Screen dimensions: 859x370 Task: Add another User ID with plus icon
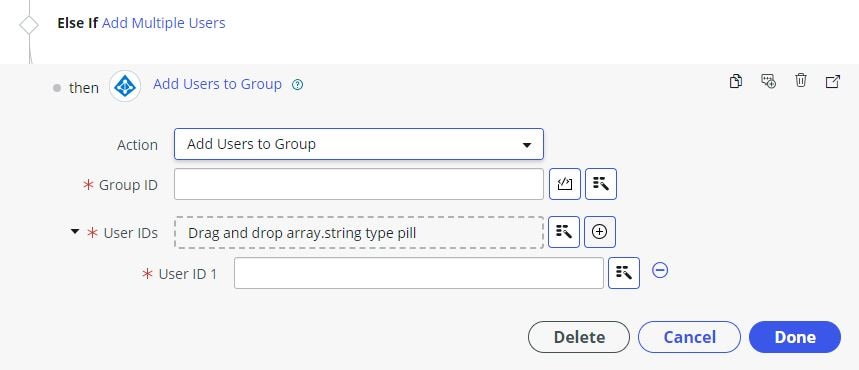[600, 232]
